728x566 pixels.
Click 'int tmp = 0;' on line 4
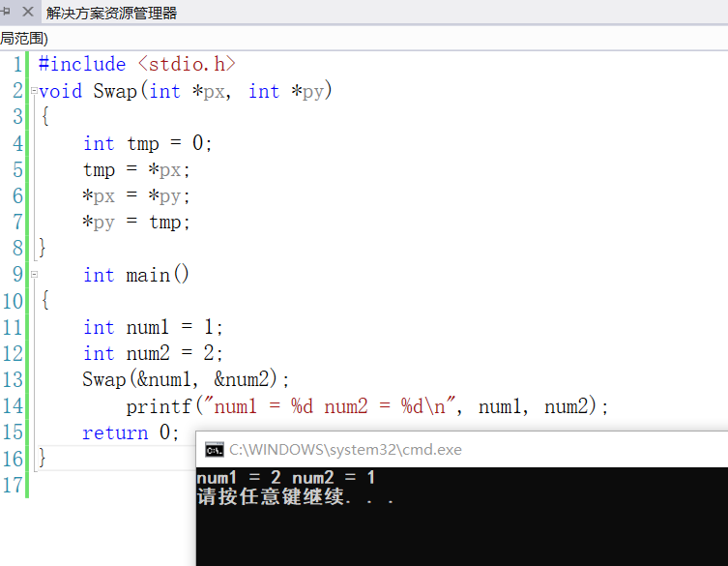click(148, 143)
